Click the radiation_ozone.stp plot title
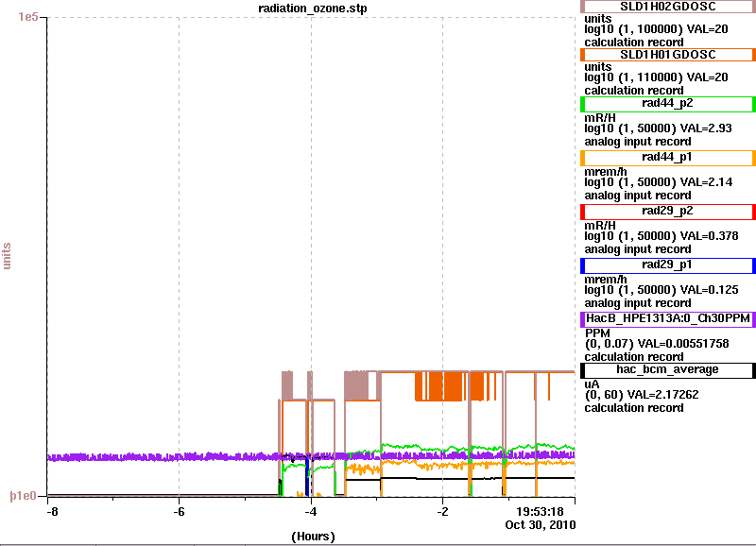The image size is (756, 546). pos(313,9)
